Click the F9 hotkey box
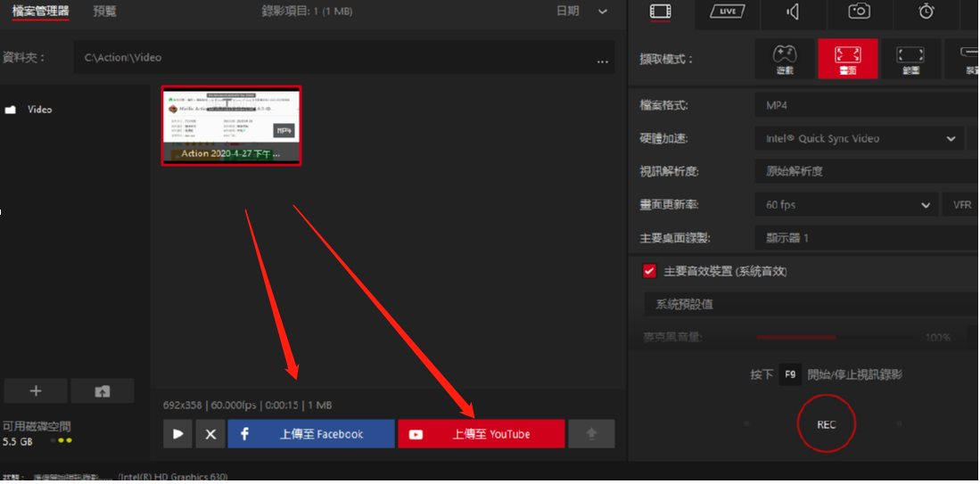 [x=790, y=374]
